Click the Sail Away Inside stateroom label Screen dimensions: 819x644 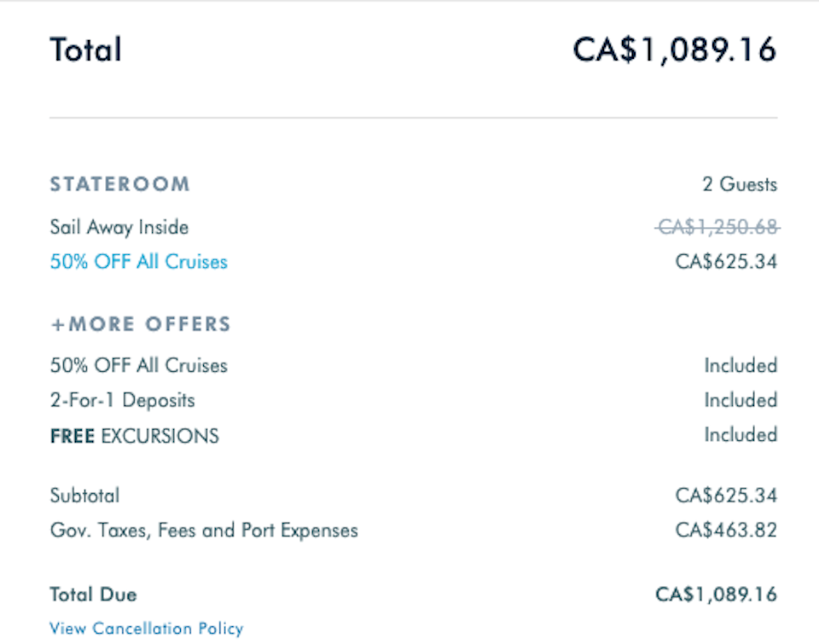point(119,228)
